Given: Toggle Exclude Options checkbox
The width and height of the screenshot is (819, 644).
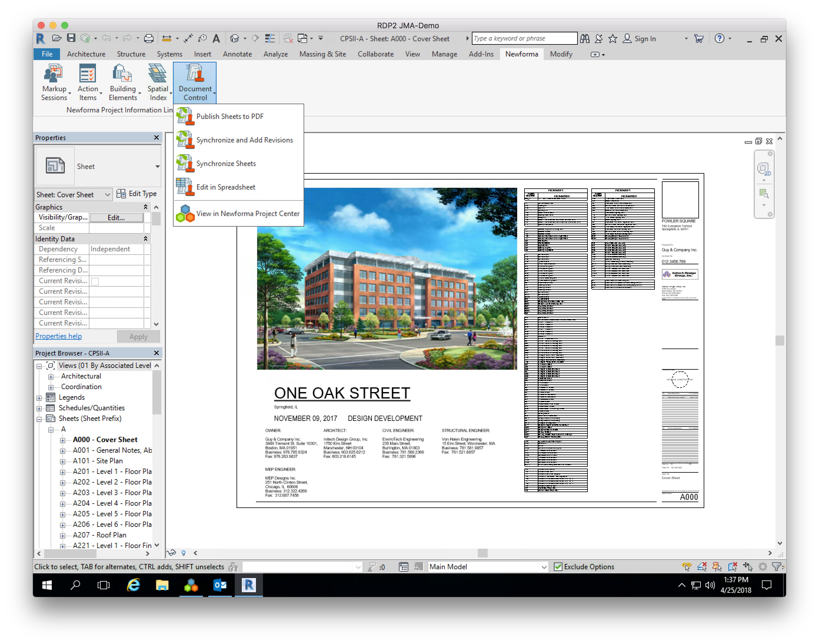Looking at the screenshot, I should tap(558, 567).
